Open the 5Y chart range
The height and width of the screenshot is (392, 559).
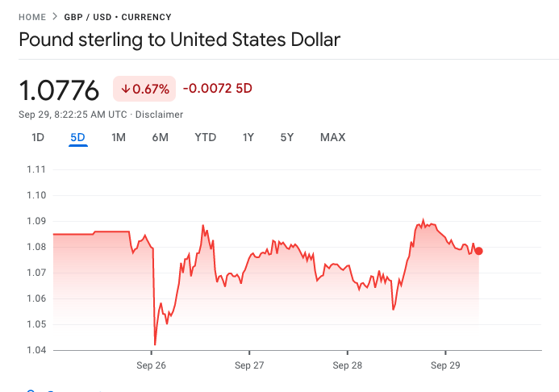click(x=287, y=137)
